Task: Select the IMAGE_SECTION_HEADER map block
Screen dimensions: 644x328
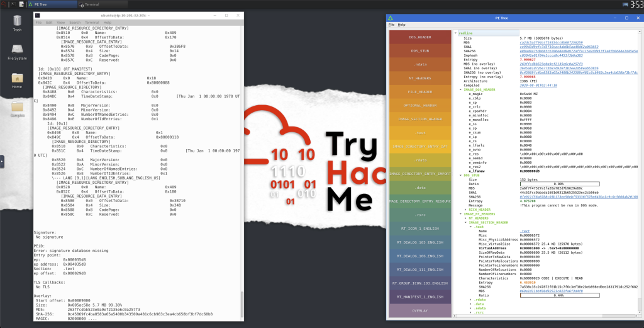Action: coord(420,119)
